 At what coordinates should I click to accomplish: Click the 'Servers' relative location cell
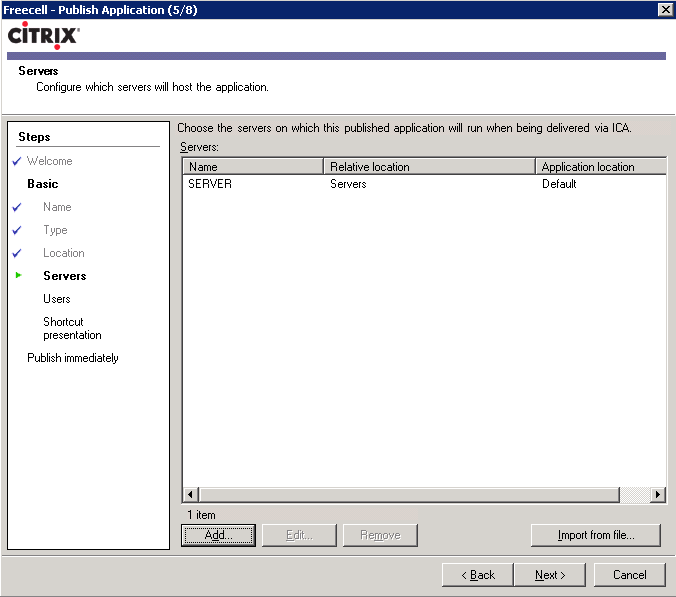[348, 184]
